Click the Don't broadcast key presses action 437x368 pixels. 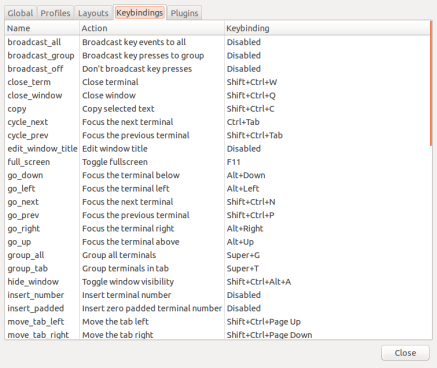tap(137, 69)
